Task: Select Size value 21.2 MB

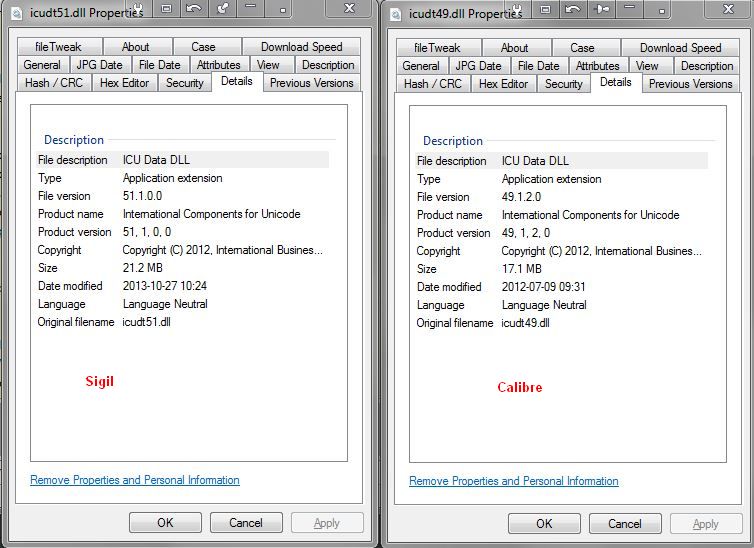Action: (143, 268)
